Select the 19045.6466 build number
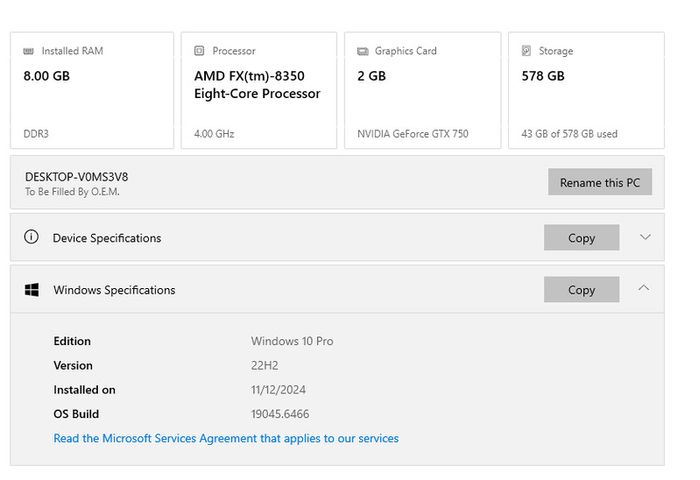Screen dimensions: 700x480 point(280,414)
